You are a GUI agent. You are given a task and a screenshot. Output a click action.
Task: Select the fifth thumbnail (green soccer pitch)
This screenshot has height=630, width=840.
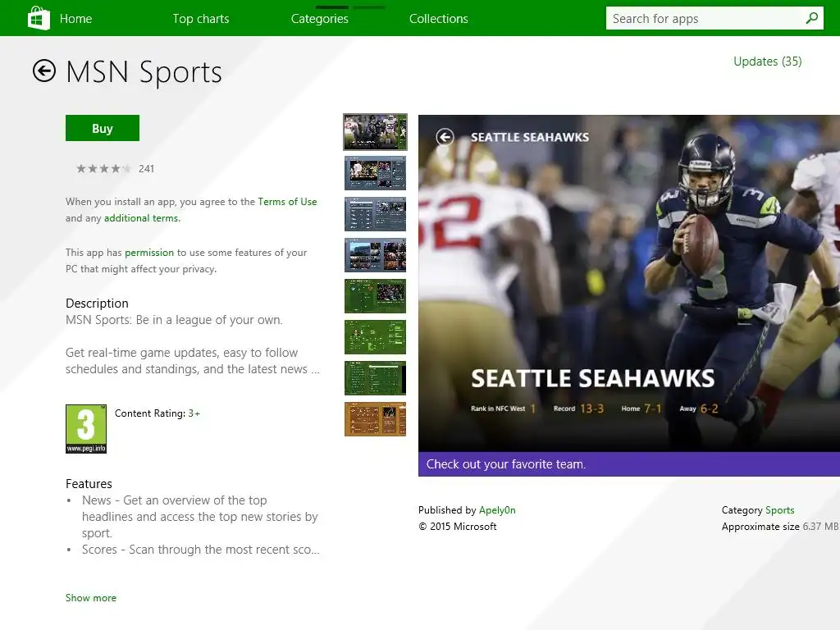tap(375, 295)
